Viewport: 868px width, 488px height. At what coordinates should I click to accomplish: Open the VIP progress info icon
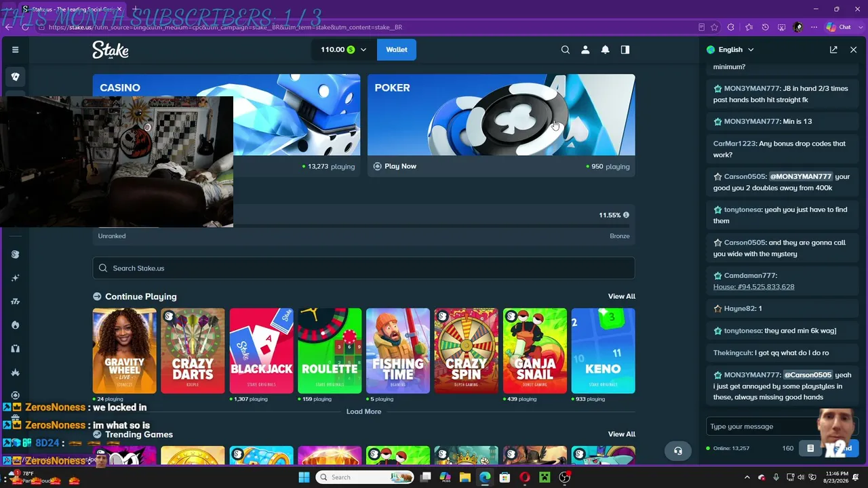point(626,215)
